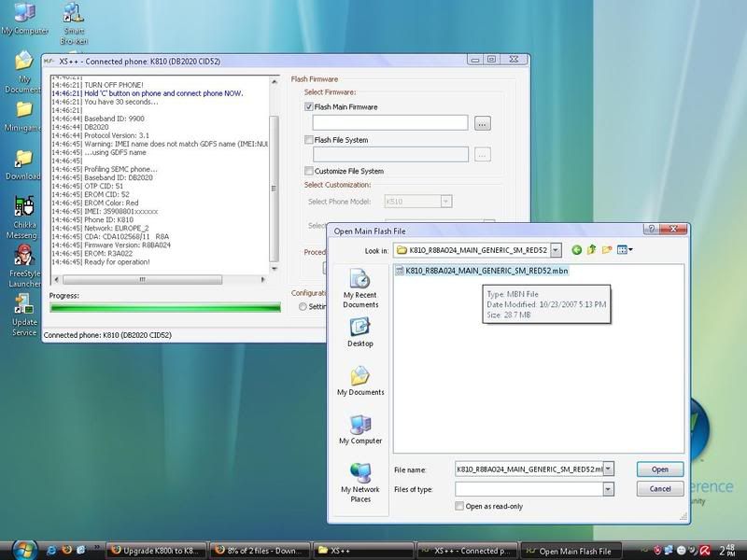Jump to Desktop in the dialog places bar
Viewport: 747px width, 560px height.
point(360,333)
